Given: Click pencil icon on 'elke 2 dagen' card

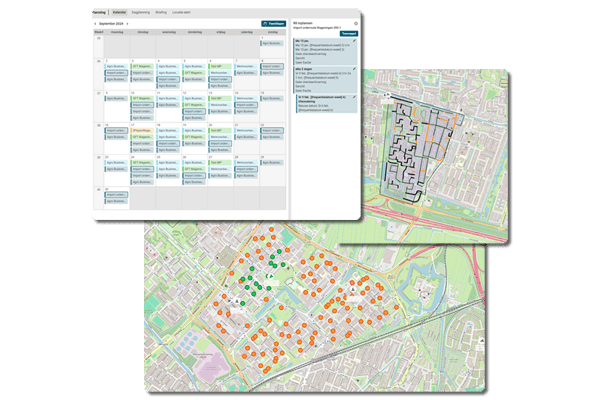Looking at the screenshot, I should coord(354,69).
